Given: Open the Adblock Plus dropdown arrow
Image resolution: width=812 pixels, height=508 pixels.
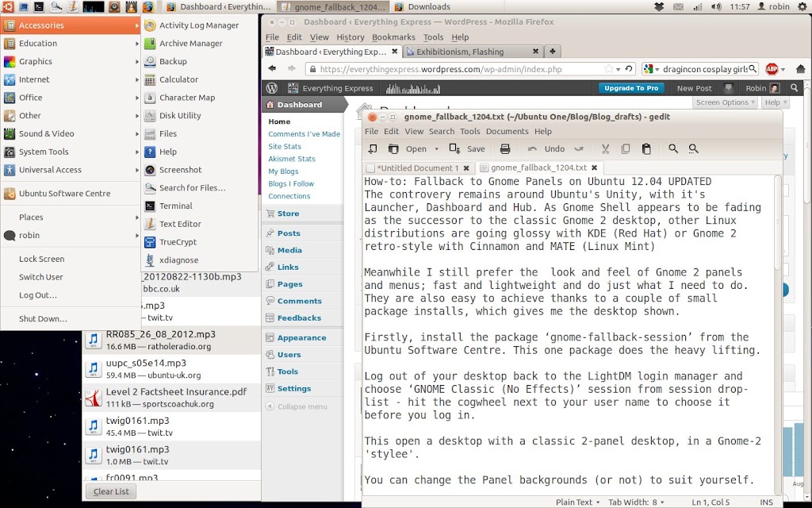Looking at the screenshot, I should [783, 70].
